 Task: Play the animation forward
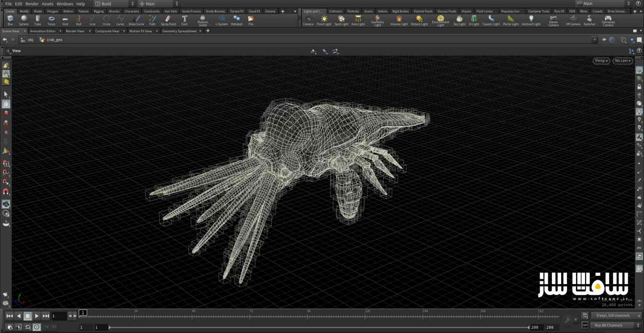[37, 316]
